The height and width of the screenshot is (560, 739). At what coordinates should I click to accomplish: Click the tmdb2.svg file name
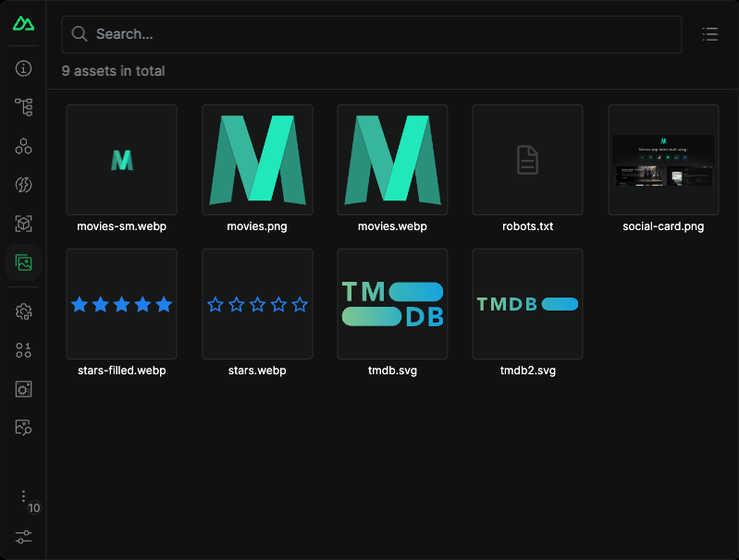[x=528, y=371]
